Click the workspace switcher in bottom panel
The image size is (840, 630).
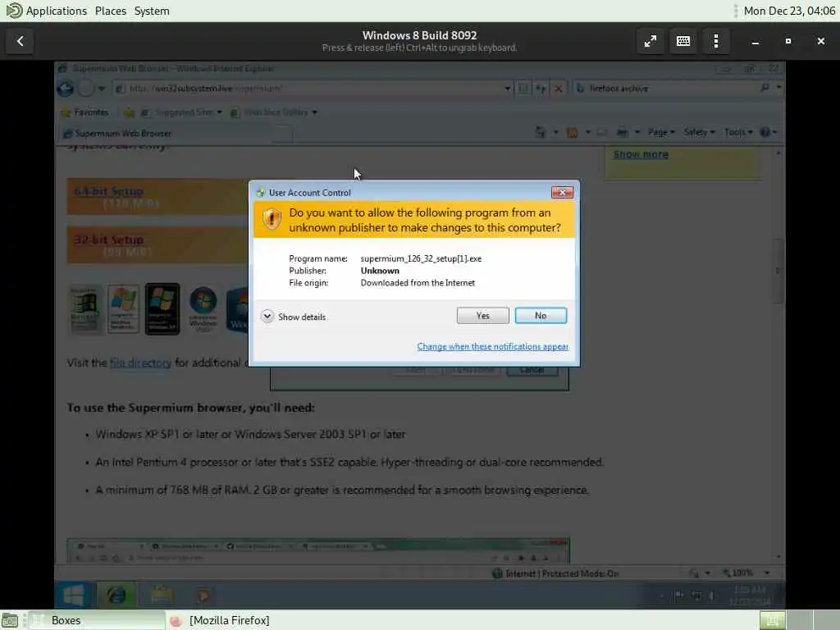799,620
